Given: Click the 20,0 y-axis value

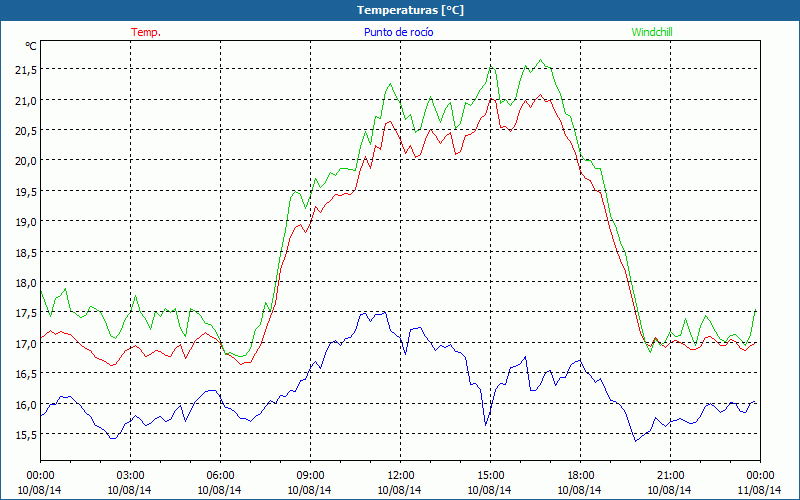Looking at the screenshot, I should [26, 161].
